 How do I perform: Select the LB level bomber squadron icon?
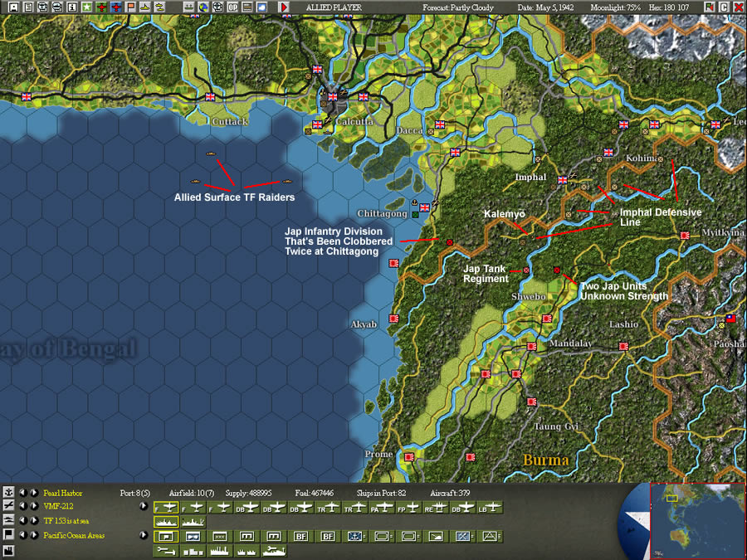[490, 508]
